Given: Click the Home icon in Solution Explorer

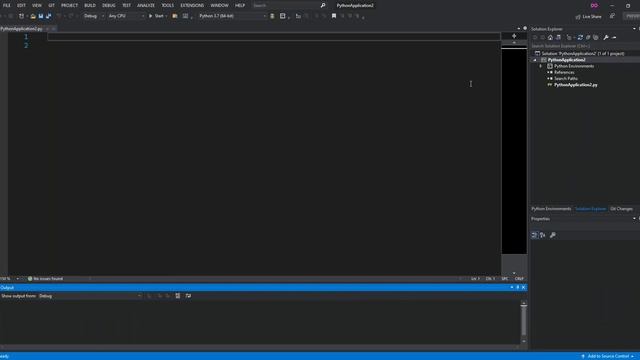Looking at the screenshot, I should 550,38.
